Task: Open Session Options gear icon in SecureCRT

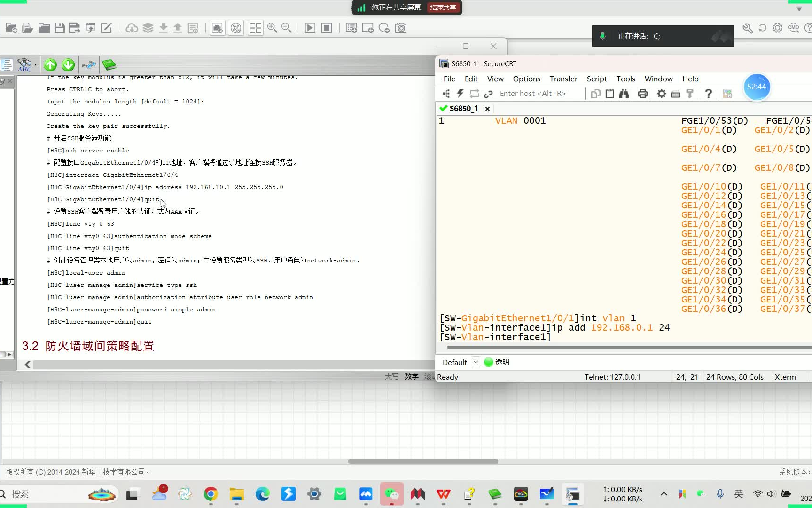Action: click(x=662, y=94)
